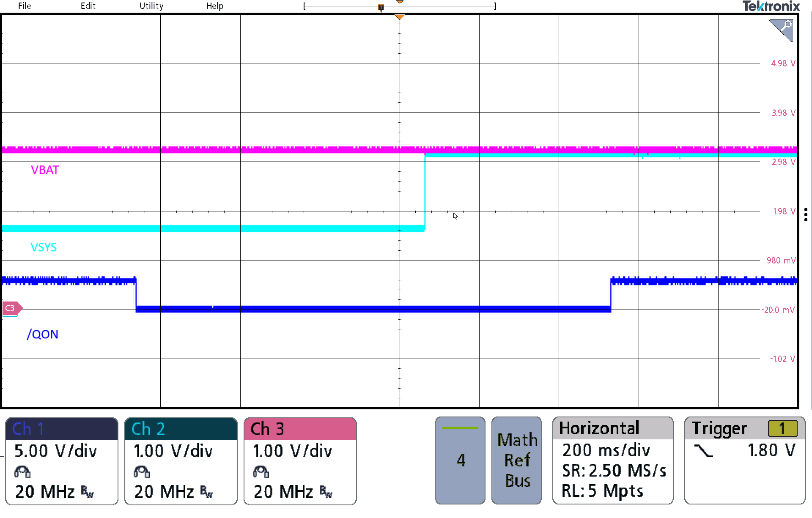812x518 pixels.
Task: Open the Utility menu
Action: coord(151,6)
